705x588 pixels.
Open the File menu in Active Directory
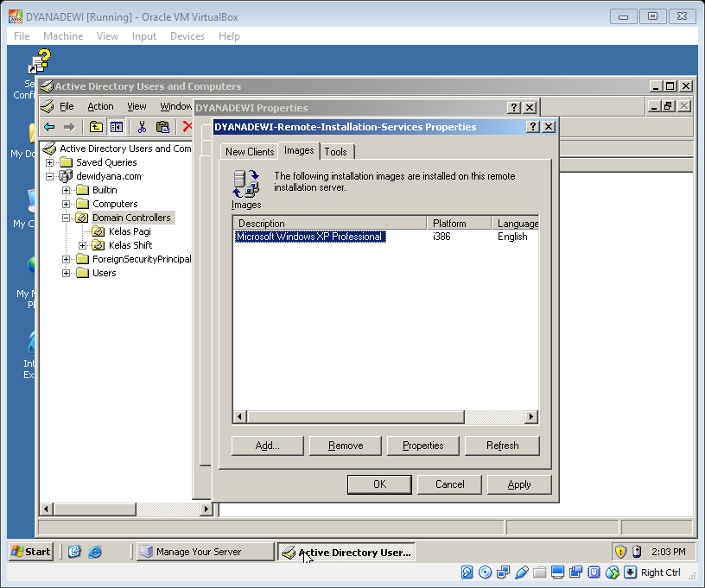click(x=67, y=106)
